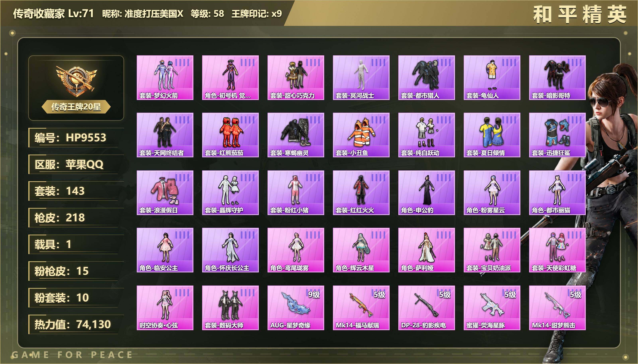The width and height of the screenshot is (638, 364).
Task: Click the 时空协奏·心弦 character card
Action: 165,307
